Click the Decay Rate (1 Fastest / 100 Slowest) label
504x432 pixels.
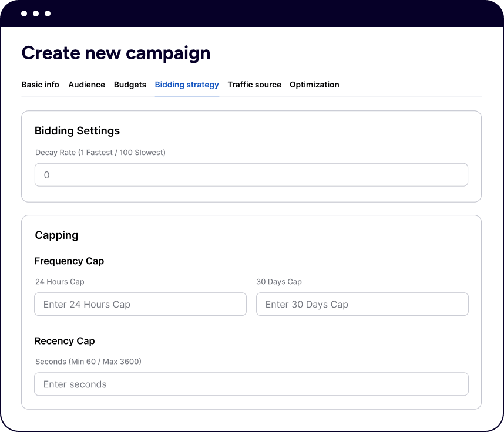100,153
